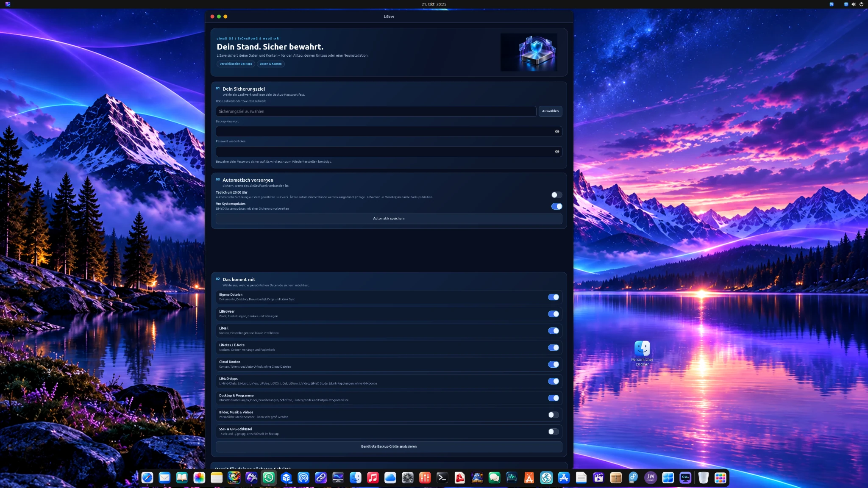Click the Auswählen button

[x=550, y=111]
